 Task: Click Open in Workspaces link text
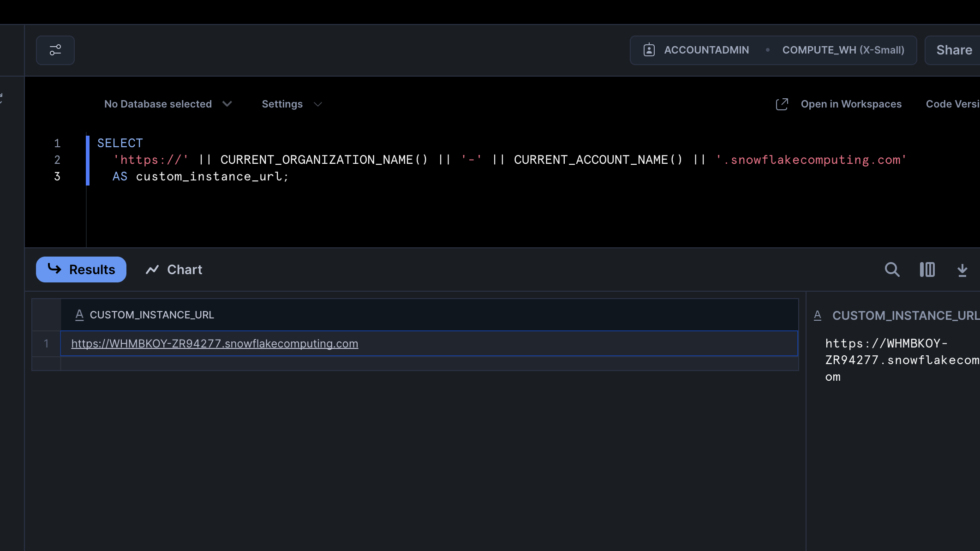[851, 104]
